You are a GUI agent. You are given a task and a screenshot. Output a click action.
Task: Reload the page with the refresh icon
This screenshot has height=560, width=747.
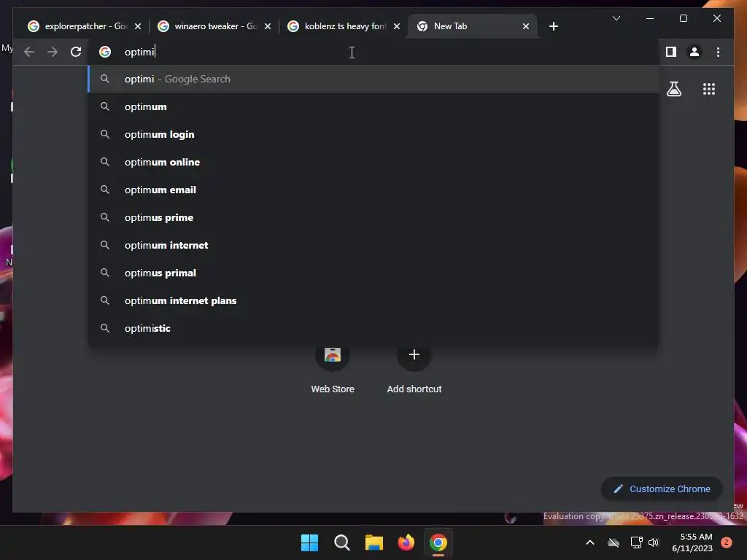click(x=76, y=52)
